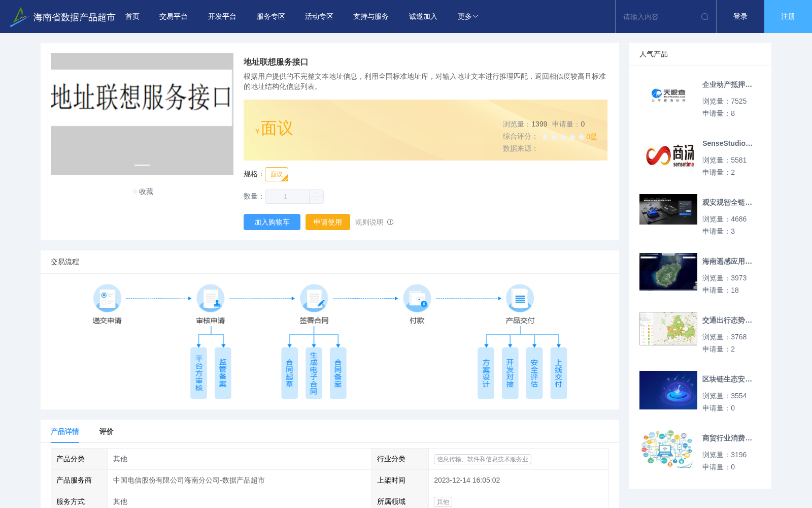Click the product image carousel indicator bar

click(142, 165)
